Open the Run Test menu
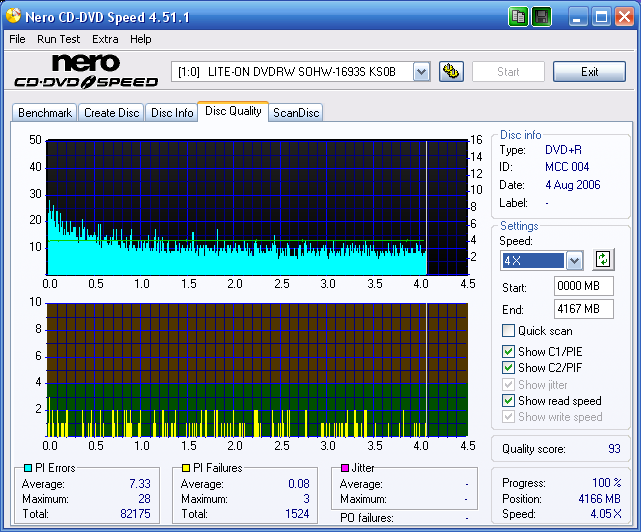 (58, 39)
